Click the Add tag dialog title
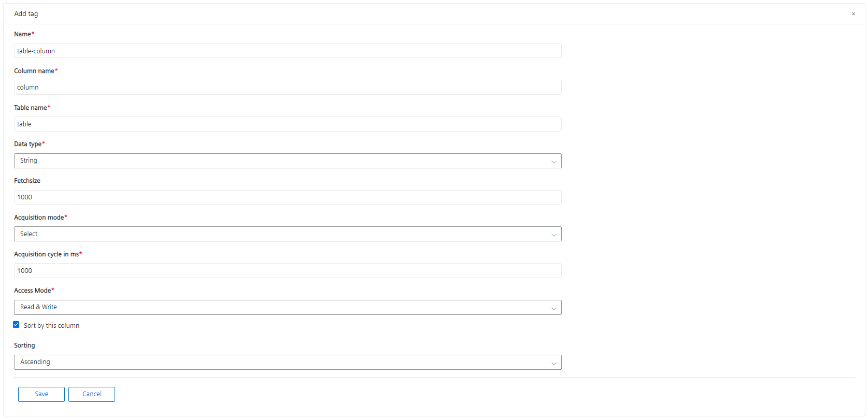 26,14
